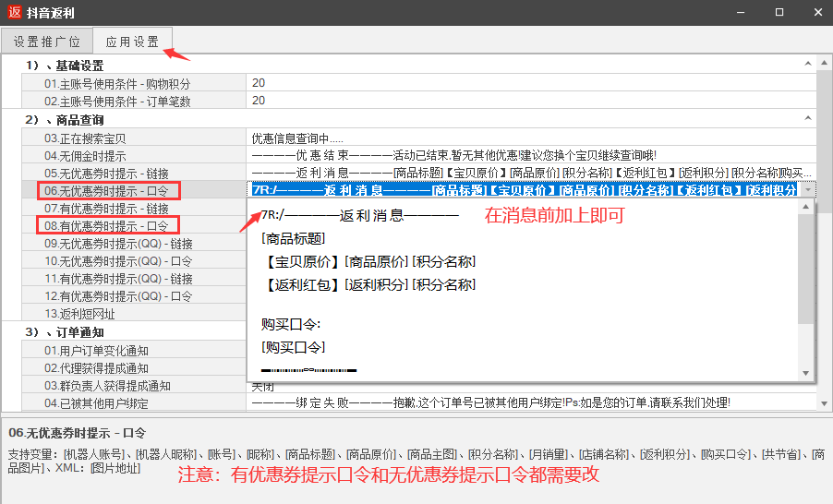Select row 03.正在搜索宝贝
The image size is (833, 504).
(x=134, y=138)
